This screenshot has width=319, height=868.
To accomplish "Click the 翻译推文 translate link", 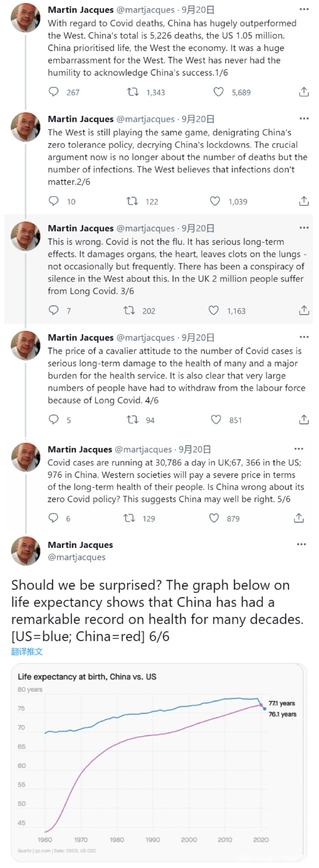I will (x=27, y=651).
